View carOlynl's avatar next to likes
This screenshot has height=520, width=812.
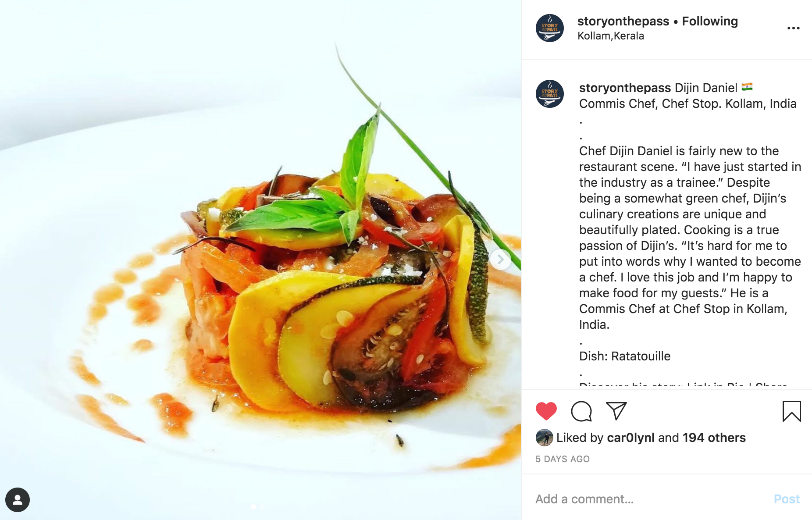click(544, 438)
